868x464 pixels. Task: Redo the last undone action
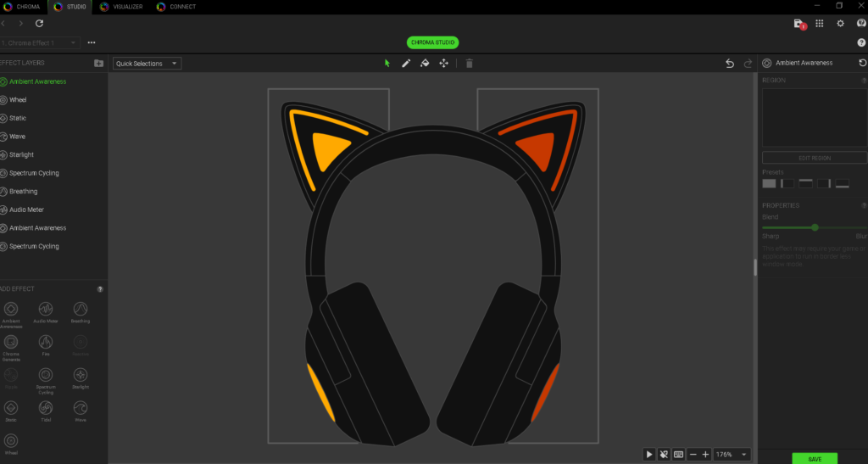click(x=748, y=63)
